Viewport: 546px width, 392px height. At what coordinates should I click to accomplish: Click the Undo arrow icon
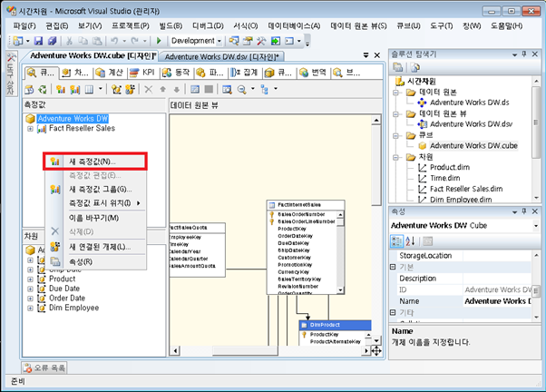click(114, 41)
